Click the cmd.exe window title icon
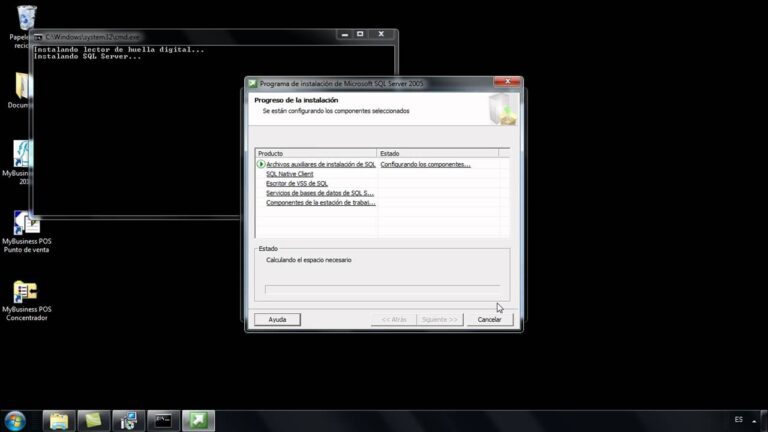Screen dimensions: 768x432 point(38,37)
